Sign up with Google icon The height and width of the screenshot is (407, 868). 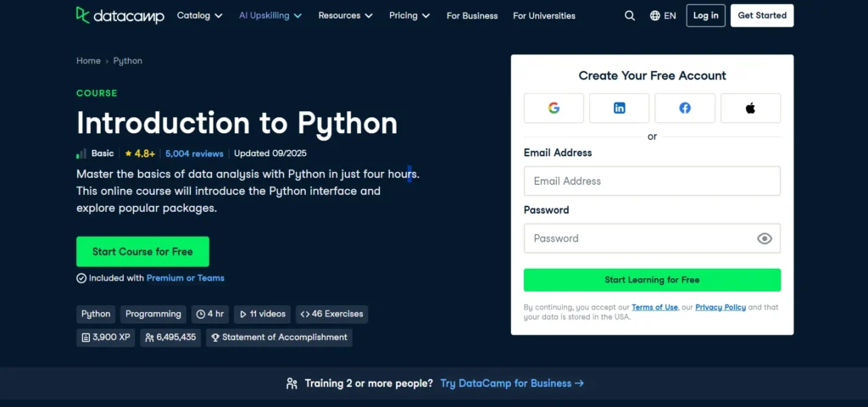point(554,108)
